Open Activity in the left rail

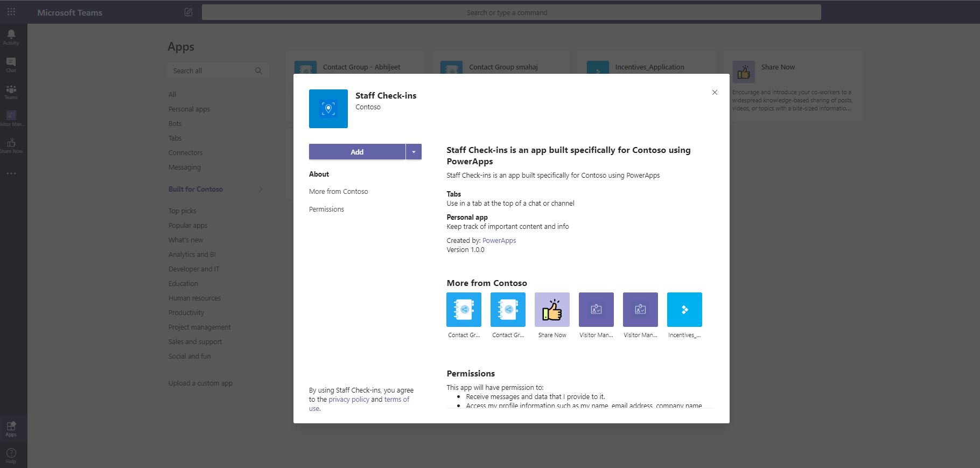[11, 37]
